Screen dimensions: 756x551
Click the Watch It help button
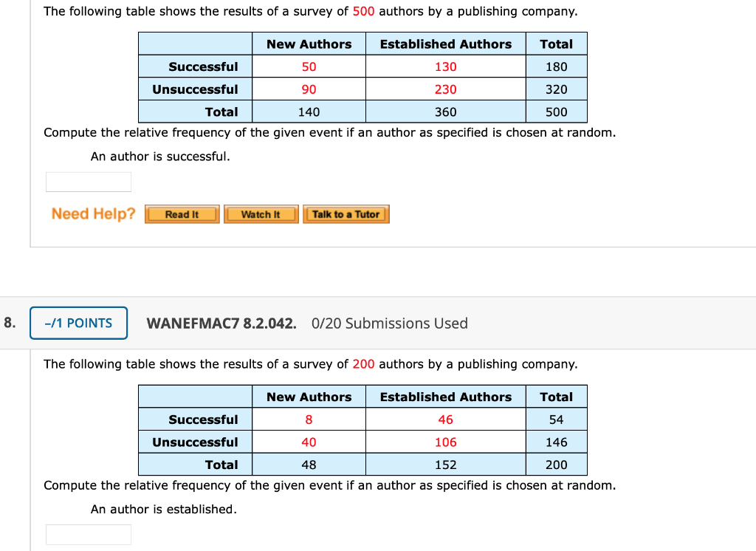point(261,214)
